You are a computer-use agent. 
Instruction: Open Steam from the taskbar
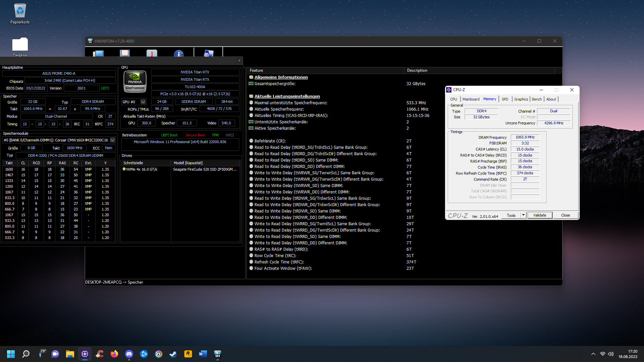pos(173,354)
